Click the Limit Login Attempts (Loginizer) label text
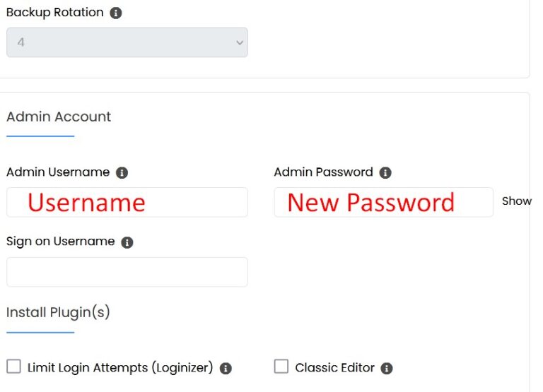Screen dimensions: 543x392 click(120, 368)
